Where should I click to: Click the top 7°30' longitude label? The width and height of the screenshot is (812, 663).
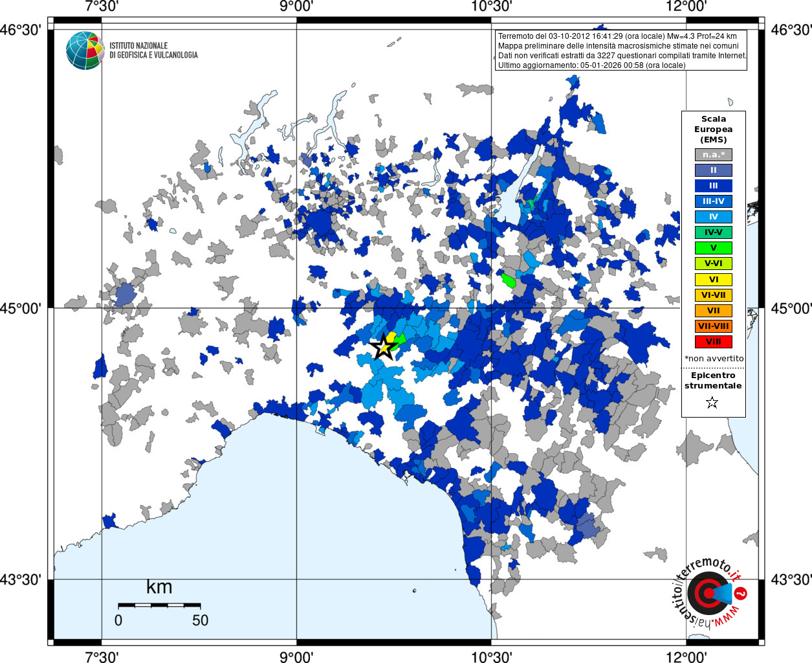(x=101, y=6)
